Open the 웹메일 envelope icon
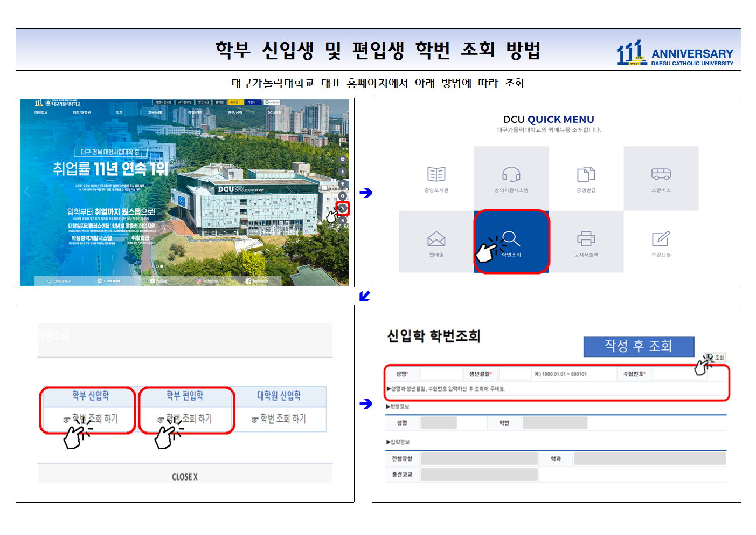The width and height of the screenshot is (756, 535). pos(436,239)
